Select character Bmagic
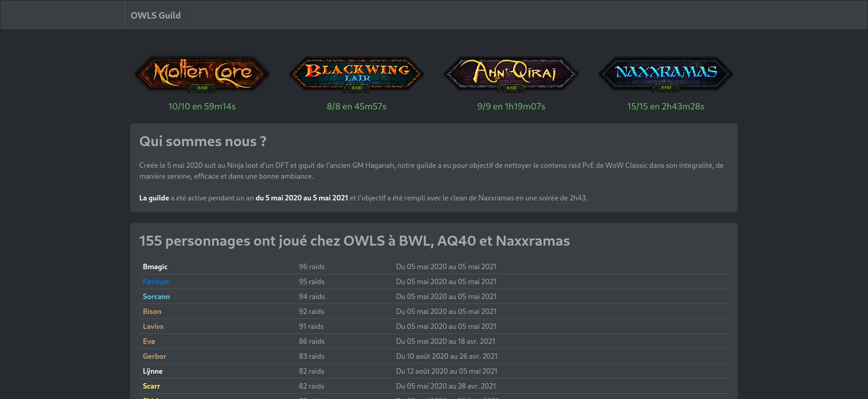 click(x=155, y=266)
